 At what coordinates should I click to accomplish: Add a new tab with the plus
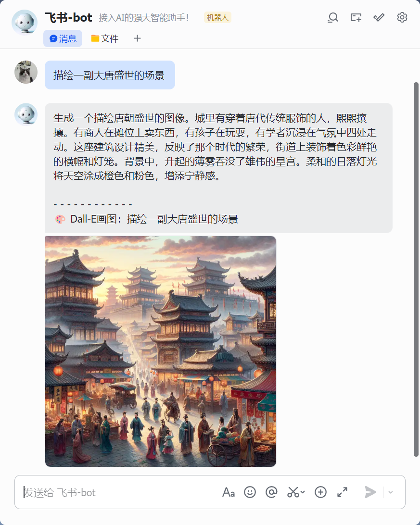tap(137, 38)
